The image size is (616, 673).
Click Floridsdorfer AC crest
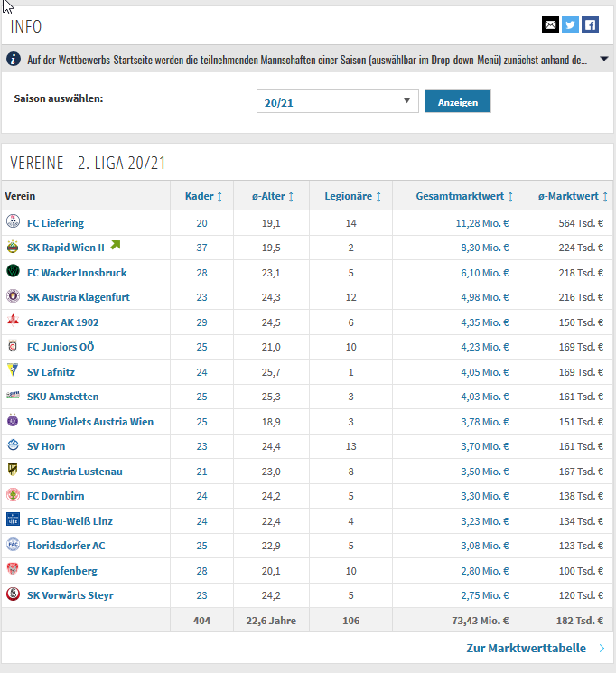(13, 545)
